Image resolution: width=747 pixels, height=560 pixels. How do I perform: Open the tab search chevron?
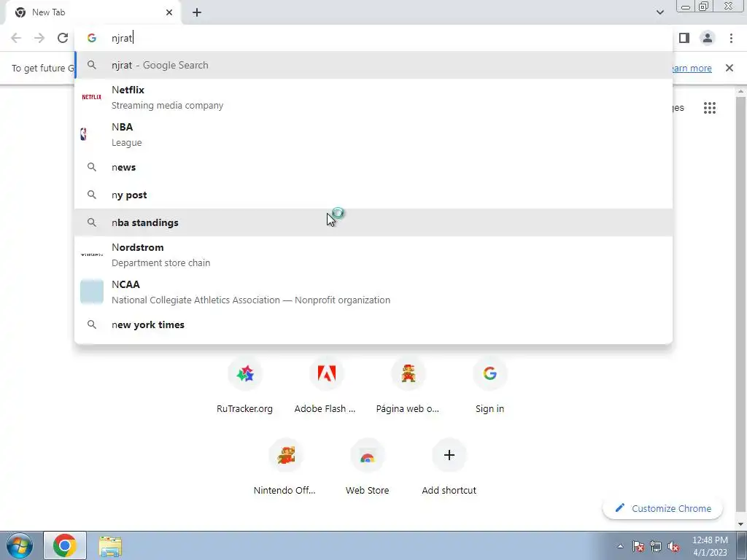coord(659,12)
